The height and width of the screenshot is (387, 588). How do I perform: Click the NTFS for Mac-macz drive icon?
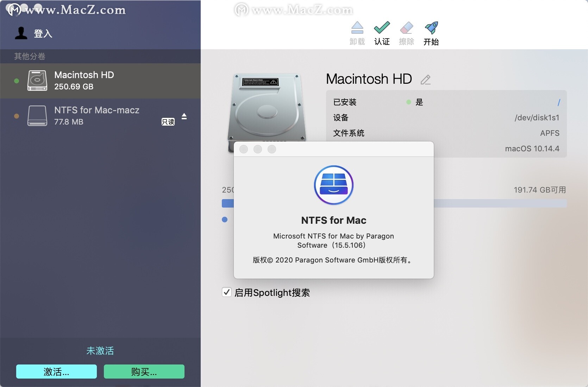(37, 116)
